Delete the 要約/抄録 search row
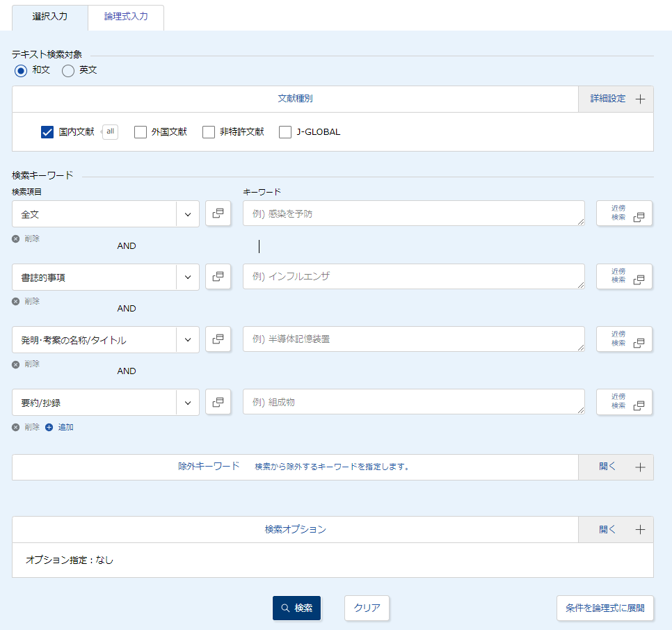 [26, 427]
